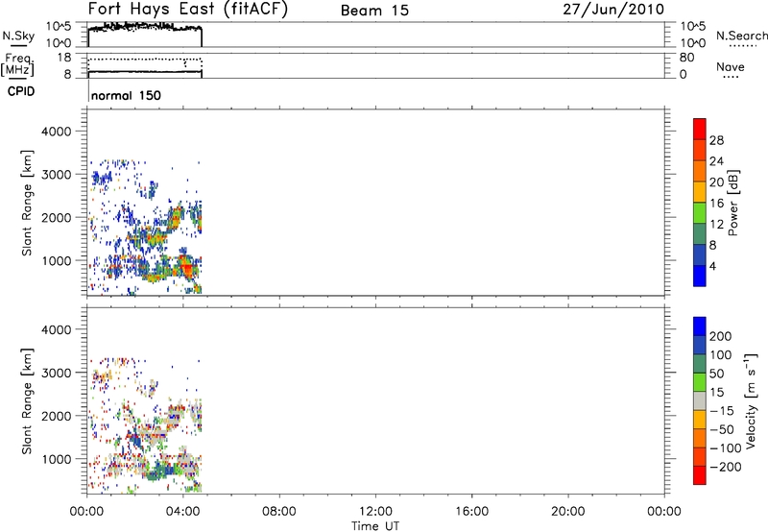Click the 'Power [dB]' colorbar label
This screenshot has width=768, height=532.
tap(732, 203)
